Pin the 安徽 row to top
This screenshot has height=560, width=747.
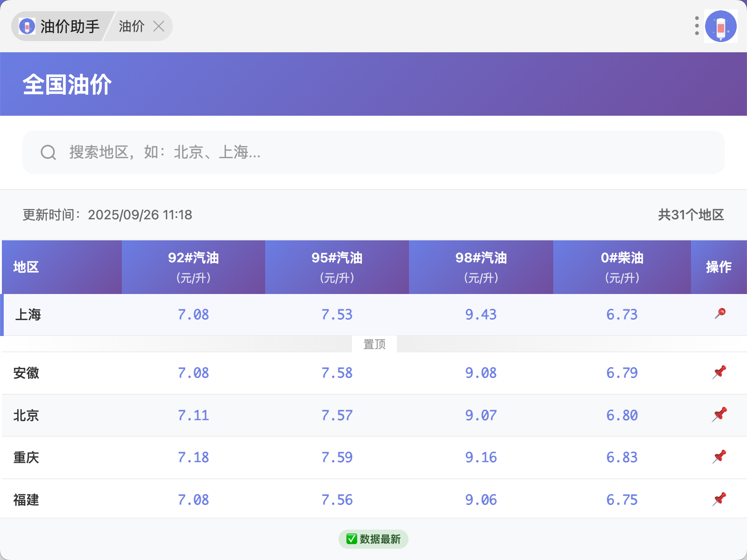click(719, 372)
